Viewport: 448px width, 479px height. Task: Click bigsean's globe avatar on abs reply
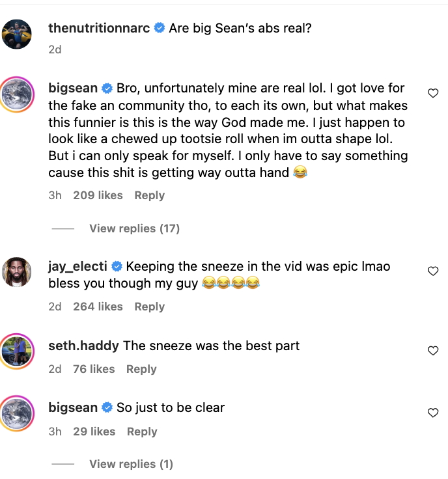(x=18, y=94)
